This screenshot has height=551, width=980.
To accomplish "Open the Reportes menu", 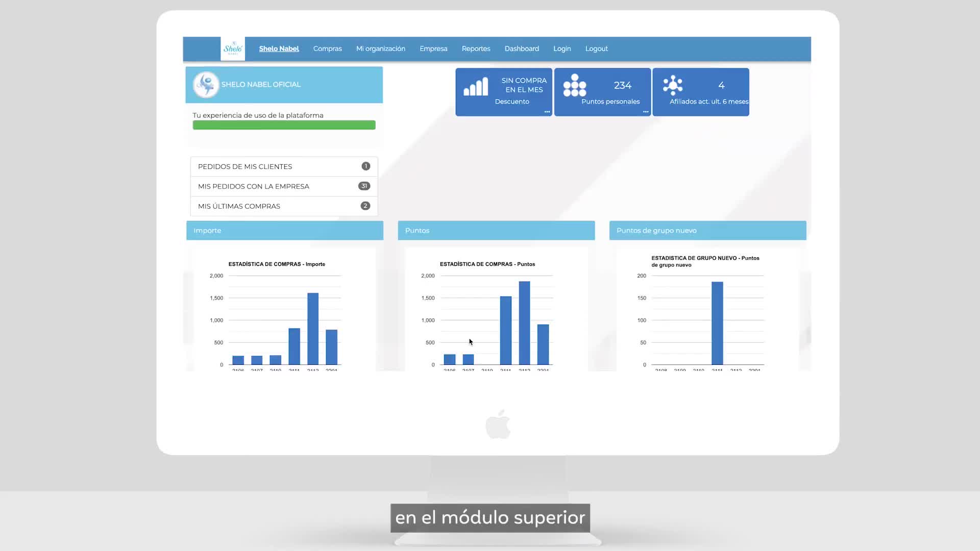I will [x=476, y=49].
